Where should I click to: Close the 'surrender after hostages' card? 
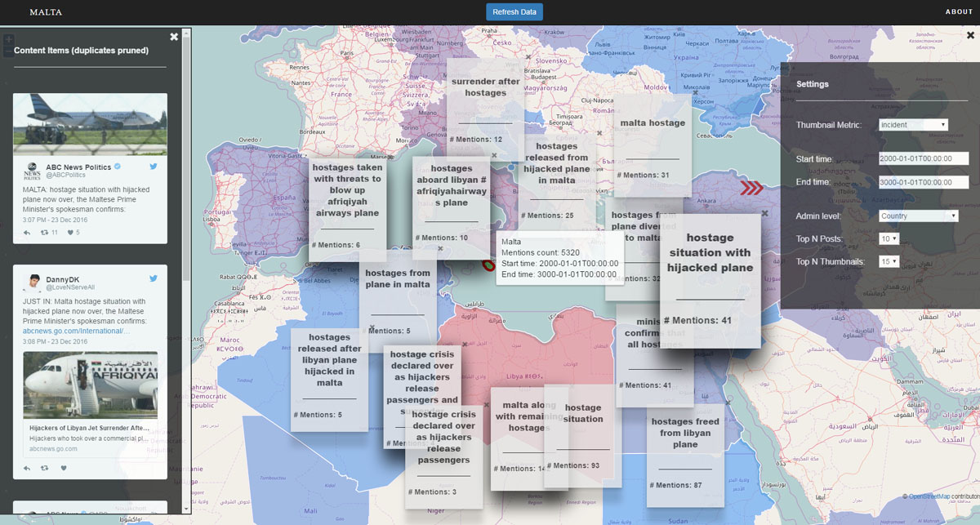click(x=528, y=56)
